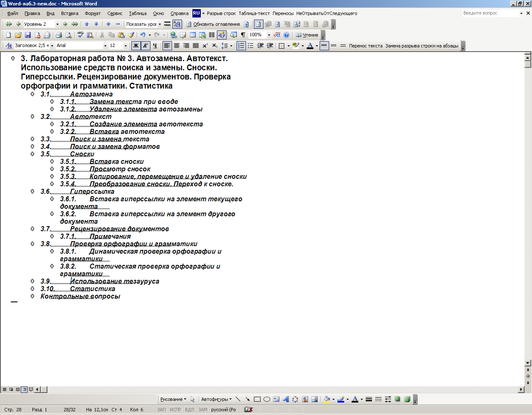Open outline level dropdown Уровень 2
The image size is (532, 415).
tap(57, 24)
